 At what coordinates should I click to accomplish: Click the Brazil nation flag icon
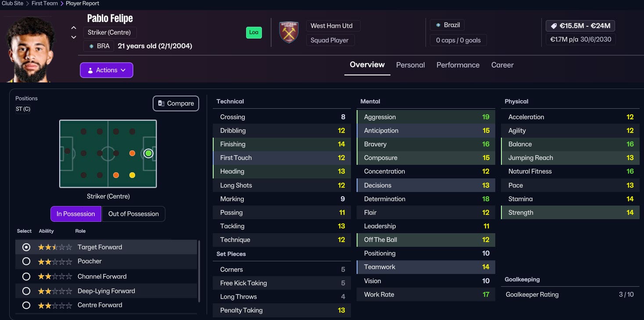pyautogui.click(x=437, y=25)
